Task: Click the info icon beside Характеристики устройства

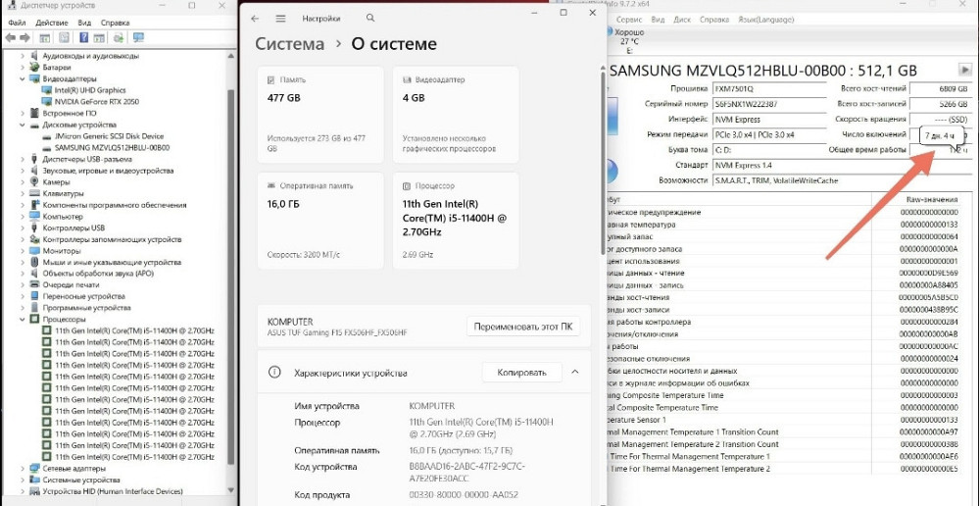Action: (x=273, y=373)
